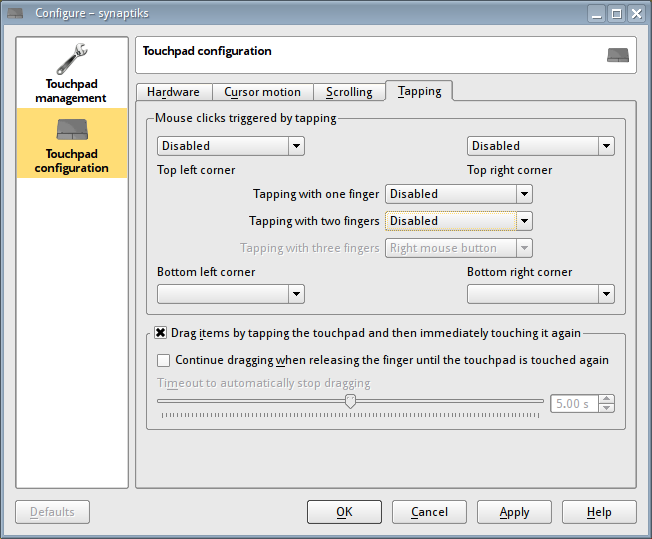652x539 pixels.
Task: Open the Top right corner dropdown
Action: (x=541, y=146)
